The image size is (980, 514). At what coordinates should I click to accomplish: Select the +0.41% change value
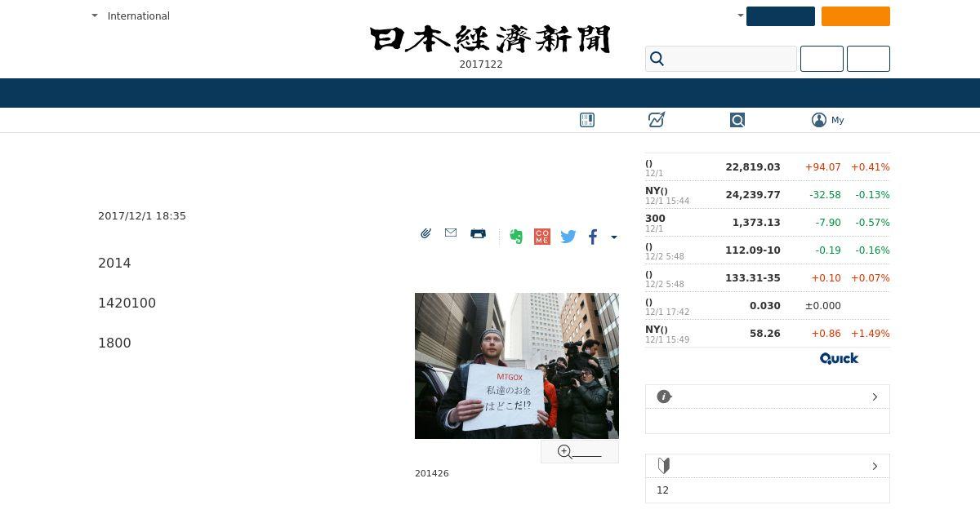pyautogui.click(x=871, y=167)
